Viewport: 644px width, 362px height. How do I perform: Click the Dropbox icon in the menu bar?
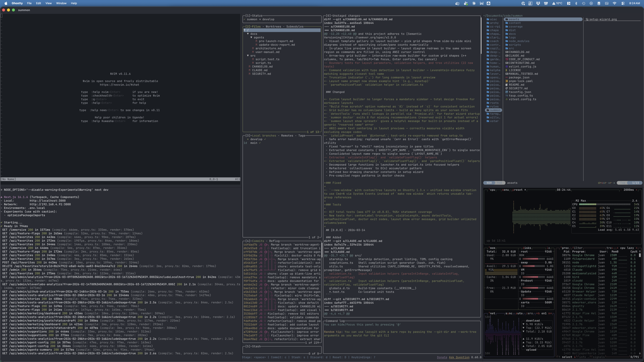[538, 3]
